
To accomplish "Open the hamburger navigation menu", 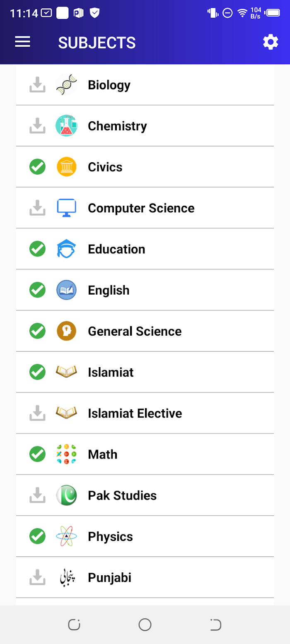I will pyautogui.click(x=23, y=42).
